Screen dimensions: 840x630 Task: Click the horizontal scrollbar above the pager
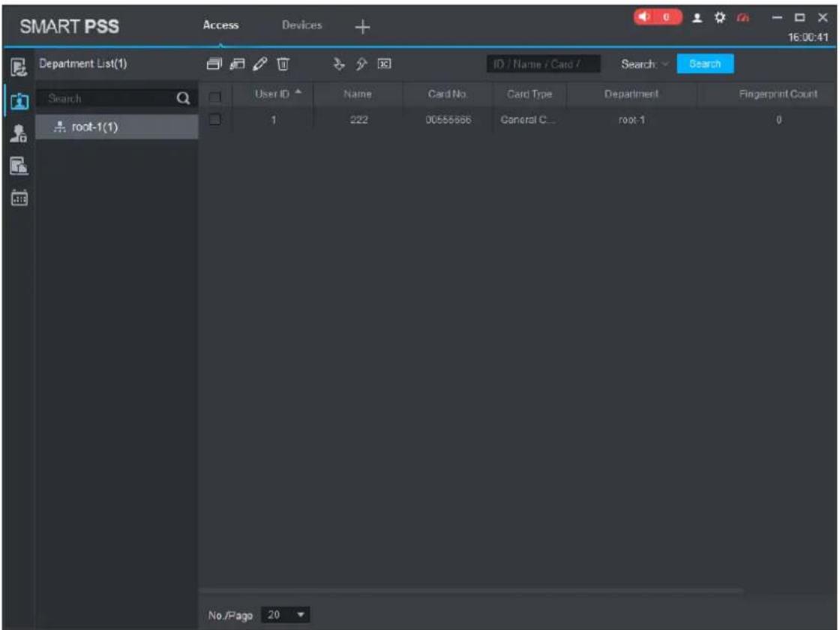coord(472,590)
